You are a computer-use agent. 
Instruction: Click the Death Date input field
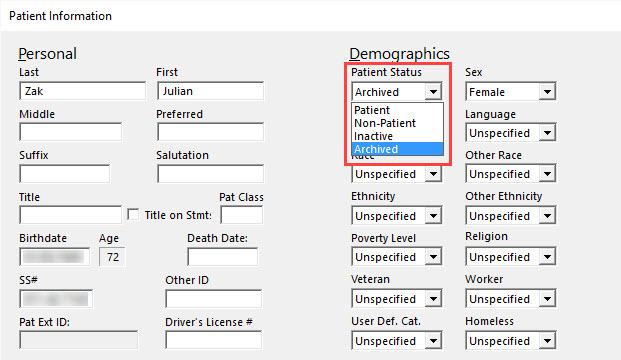coord(223,257)
